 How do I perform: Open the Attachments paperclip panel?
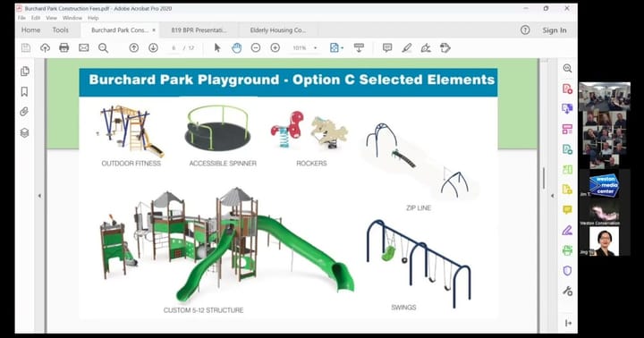pyautogui.click(x=25, y=112)
